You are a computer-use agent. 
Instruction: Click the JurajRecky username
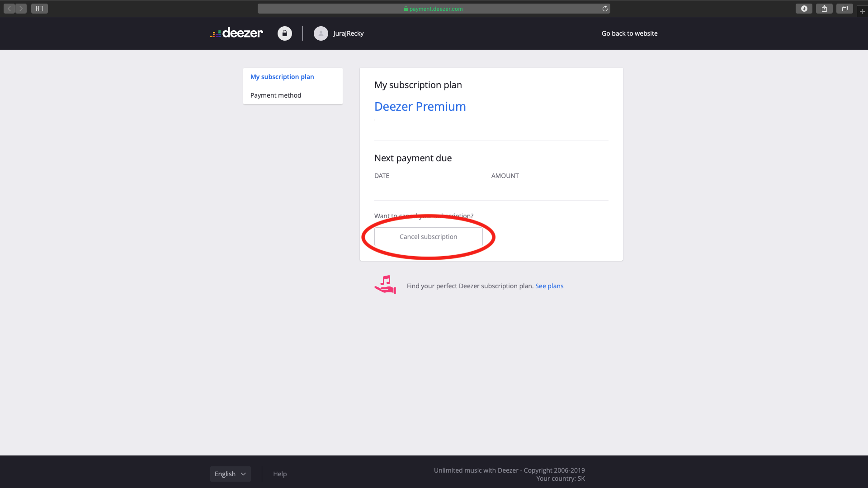(348, 33)
